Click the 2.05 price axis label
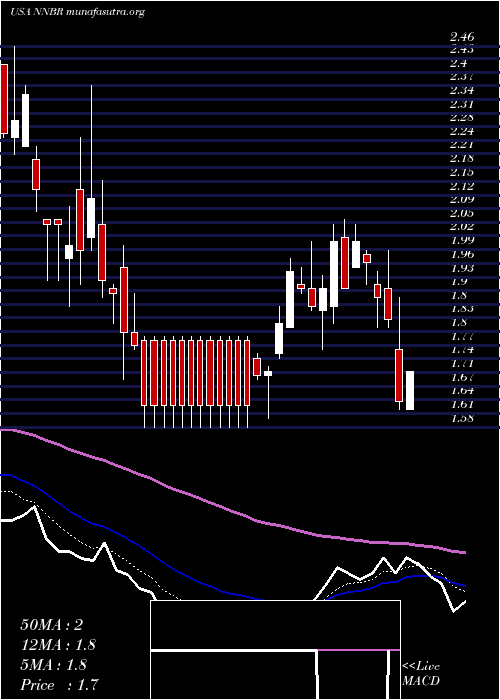Screen dimensions: 500x700 click(462, 213)
